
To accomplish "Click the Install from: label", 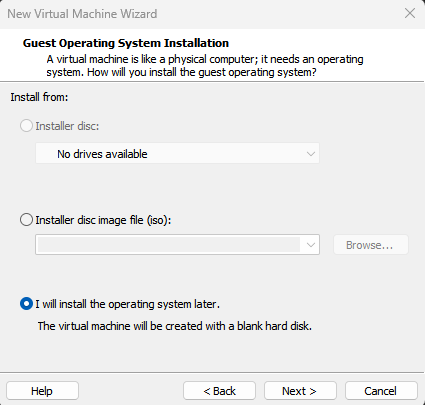I will click(x=39, y=97).
